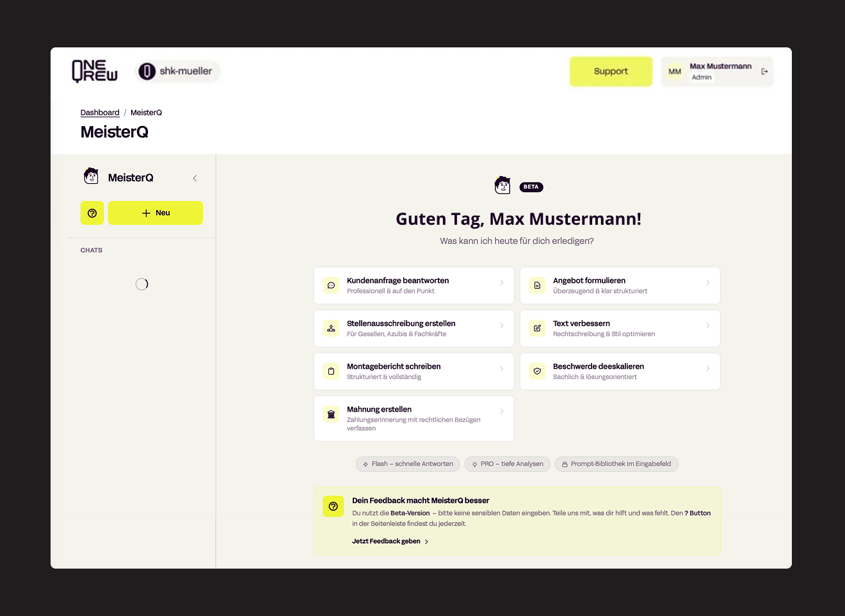
Task: Click the clipboard icon for Montagebericht schreiben
Action: tap(331, 371)
